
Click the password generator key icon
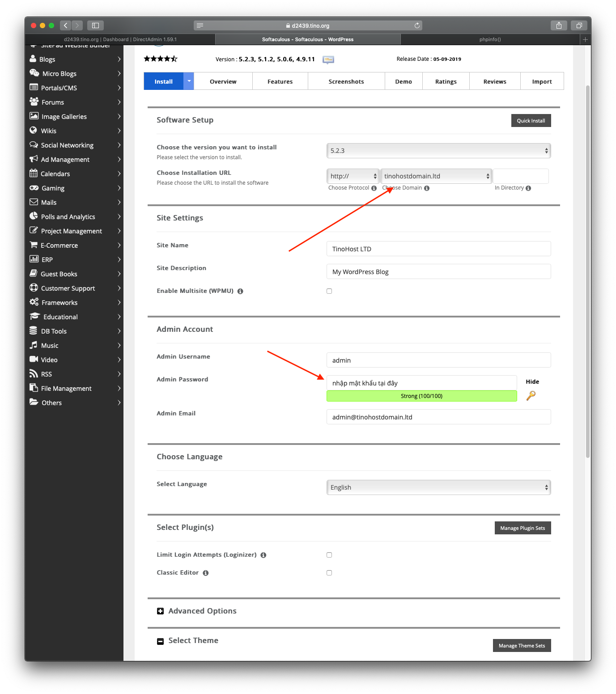[531, 395]
